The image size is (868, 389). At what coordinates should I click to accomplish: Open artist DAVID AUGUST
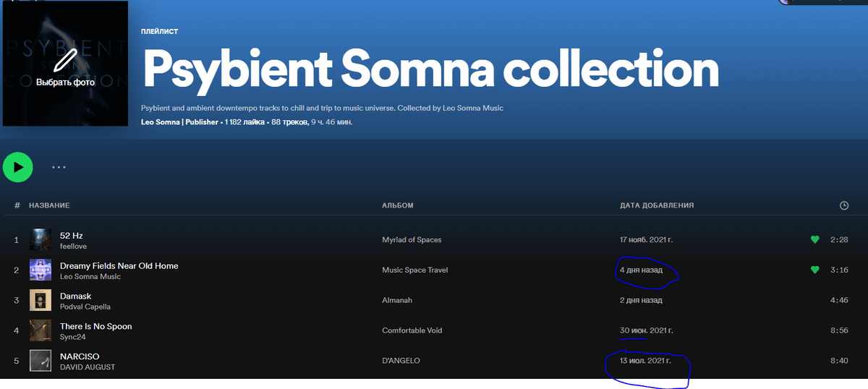[88, 367]
